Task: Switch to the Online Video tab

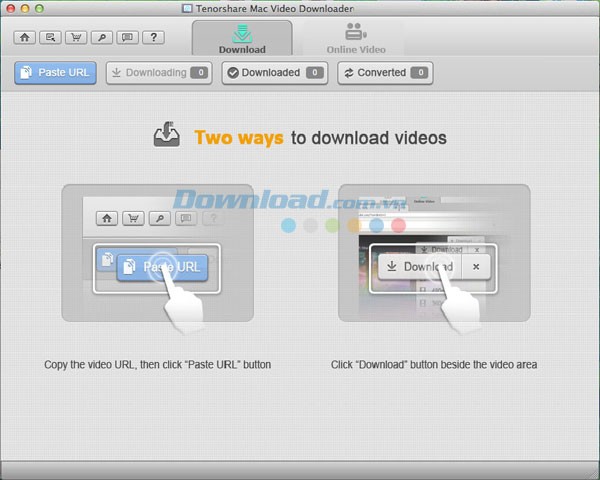Action: [355, 38]
